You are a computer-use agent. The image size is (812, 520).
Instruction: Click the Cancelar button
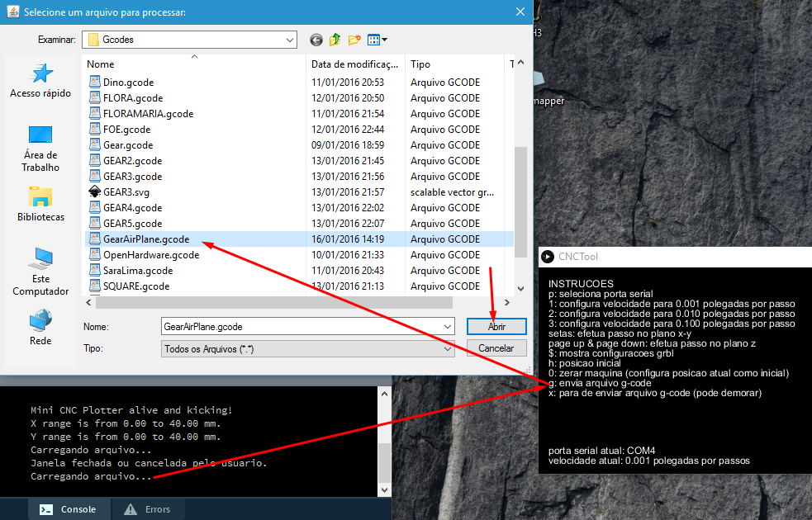[496, 348]
